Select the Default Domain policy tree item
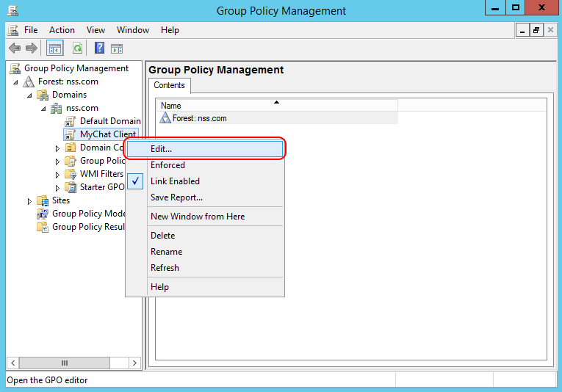 tap(109, 121)
